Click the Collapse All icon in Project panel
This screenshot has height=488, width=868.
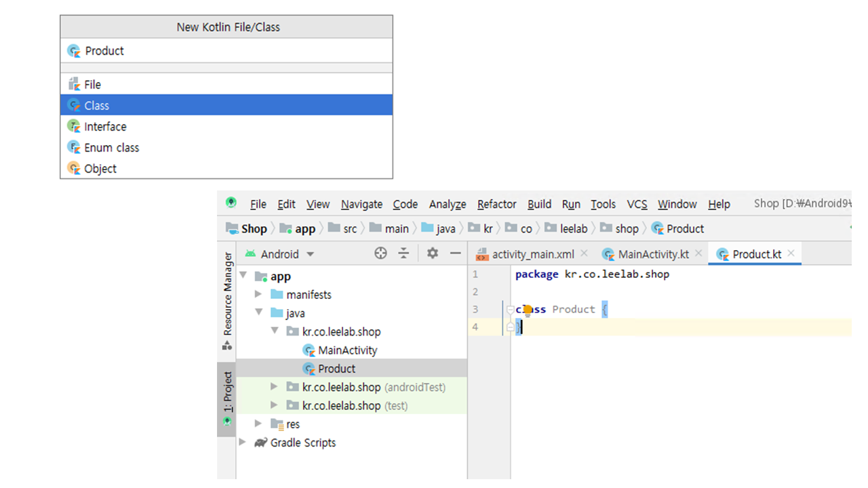click(403, 253)
